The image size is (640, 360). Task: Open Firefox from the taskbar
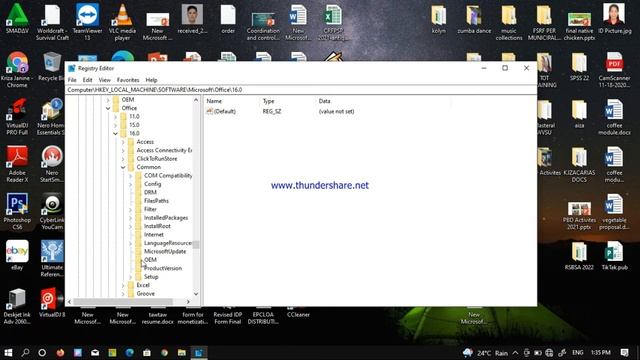point(60,353)
